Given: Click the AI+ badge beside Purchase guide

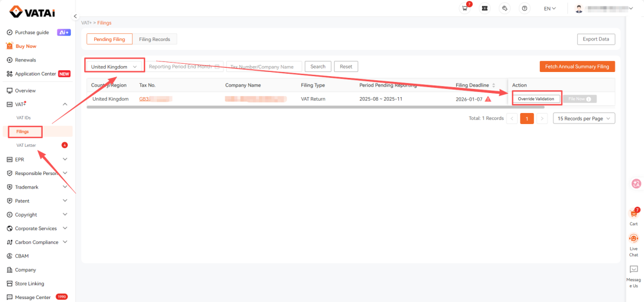Looking at the screenshot, I should coord(64,32).
